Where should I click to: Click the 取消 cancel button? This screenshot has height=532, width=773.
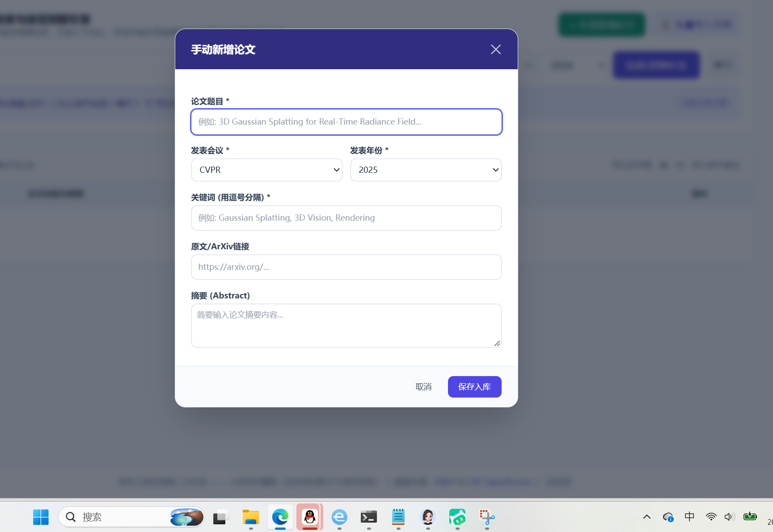click(423, 387)
